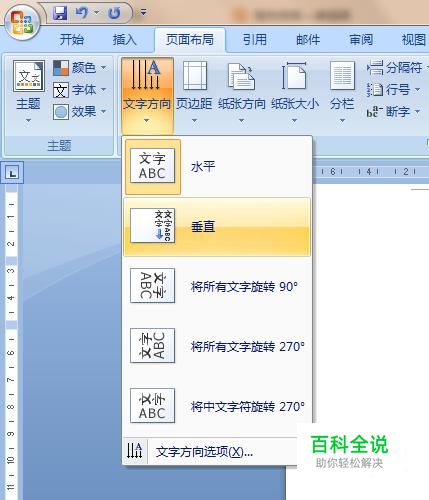Open the 分栏 columns menu
429x500 pixels.
point(342,92)
